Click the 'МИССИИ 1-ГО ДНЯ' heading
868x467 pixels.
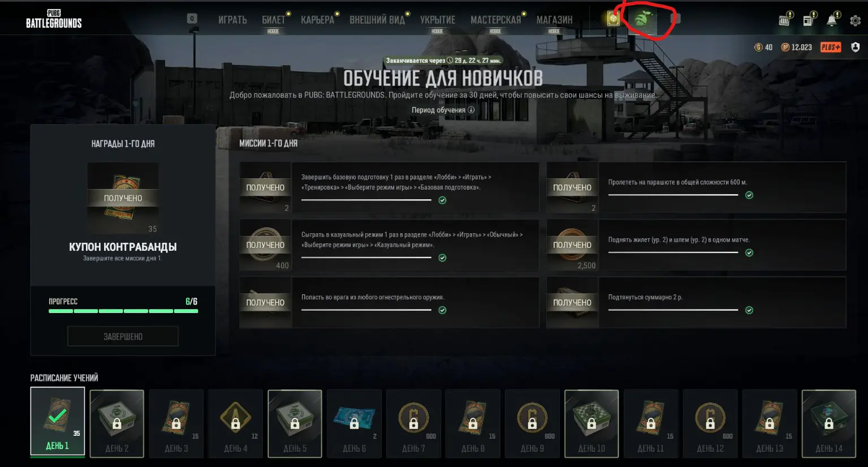[x=268, y=143]
